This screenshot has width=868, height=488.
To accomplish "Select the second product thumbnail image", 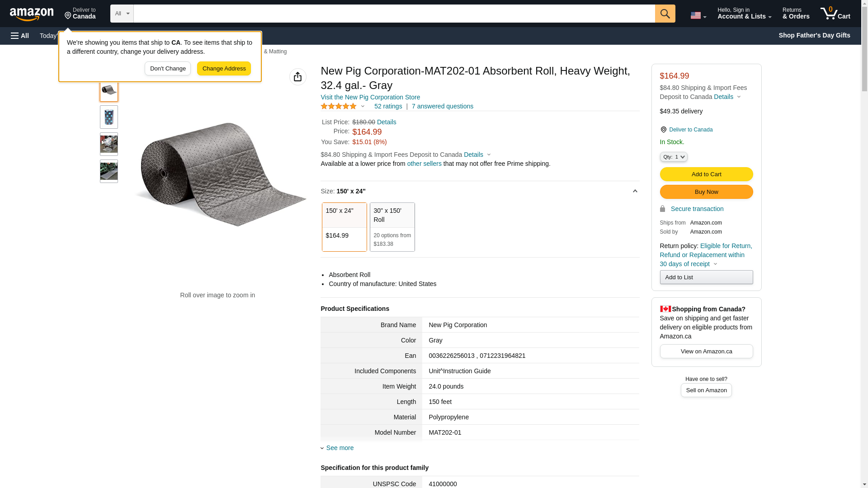I will coord(109,117).
